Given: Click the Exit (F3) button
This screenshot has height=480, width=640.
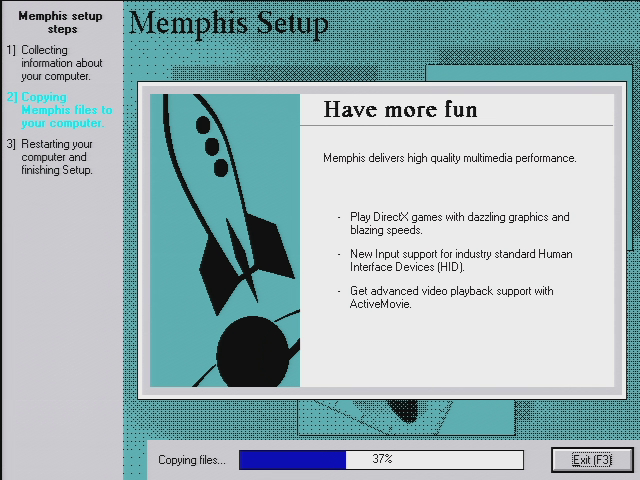Looking at the screenshot, I should point(592,460).
